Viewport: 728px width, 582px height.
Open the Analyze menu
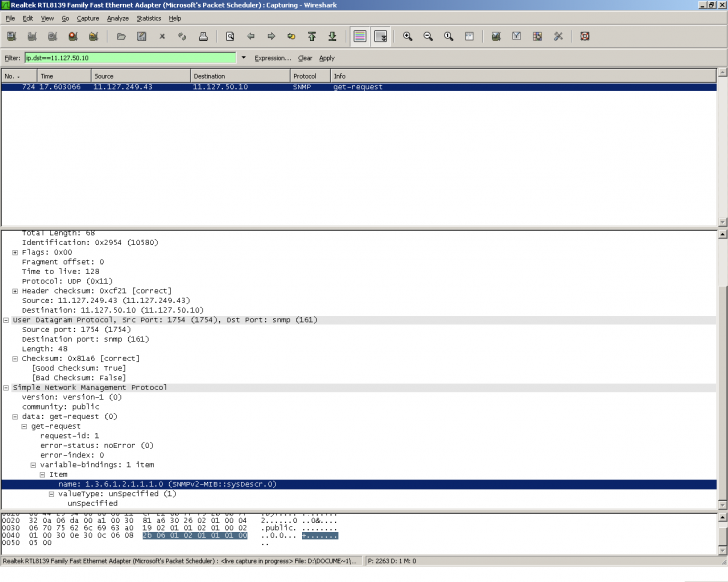[117, 18]
